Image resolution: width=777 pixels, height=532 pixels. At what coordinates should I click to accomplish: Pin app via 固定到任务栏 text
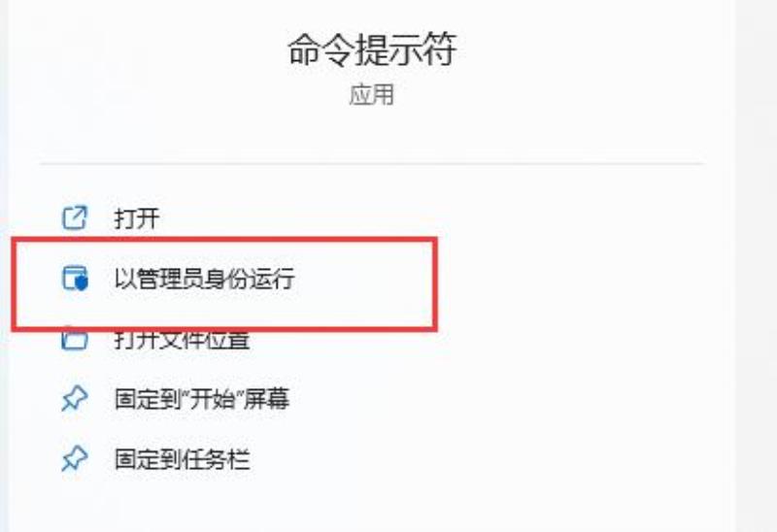(x=182, y=458)
